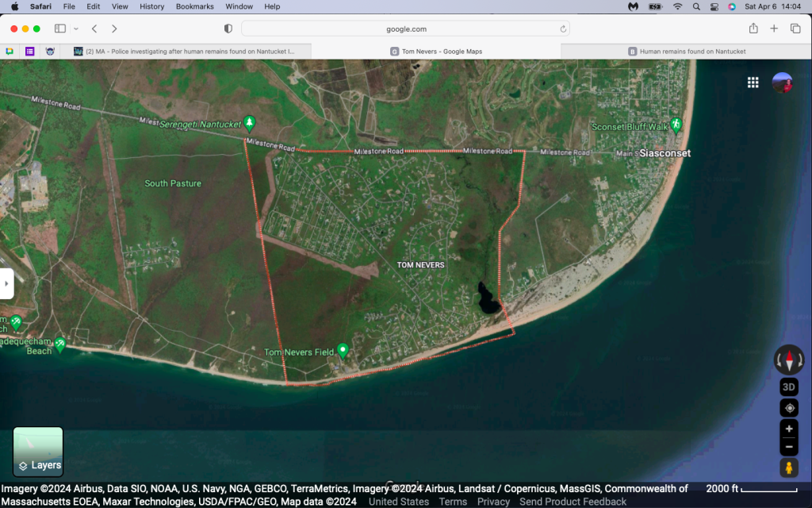Click the Sconset Bluff Walk hiking pin
The width and height of the screenshot is (812, 508).
[x=676, y=125]
